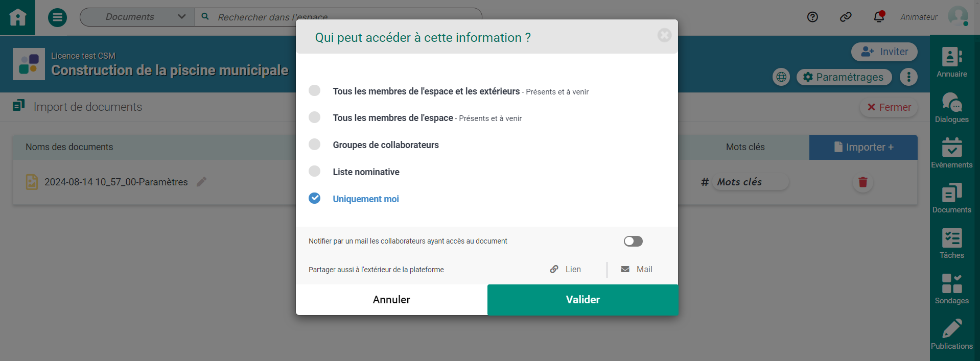Click the globe icon beside Paramétrages
The height and width of the screenshot is (361, 980).
coord(781,77)
